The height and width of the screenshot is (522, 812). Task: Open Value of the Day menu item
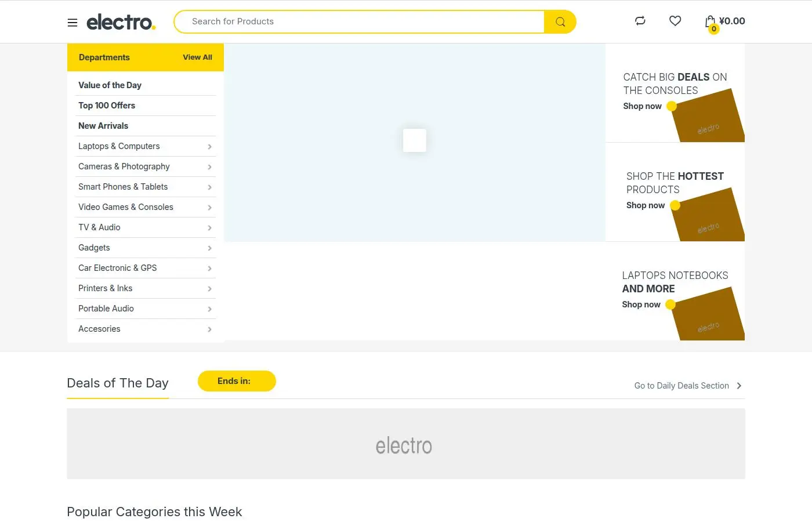[110, 85]
